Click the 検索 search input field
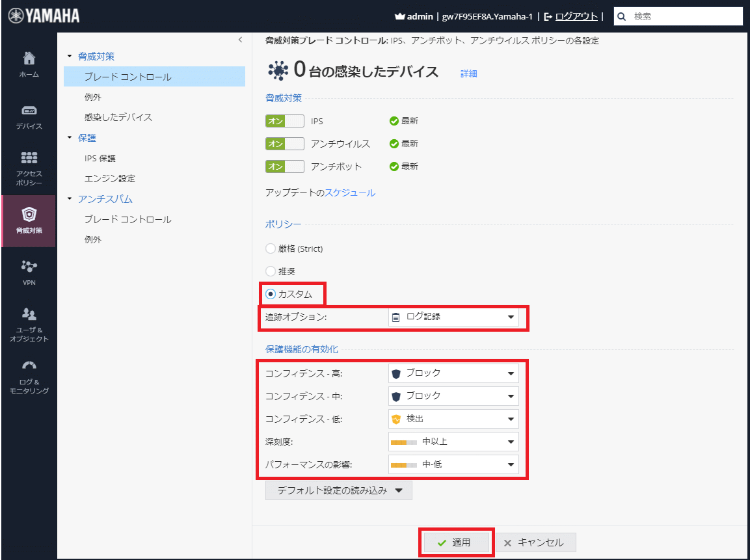The width and height of the screenshot is (750, 560). [x=686, y=16]
